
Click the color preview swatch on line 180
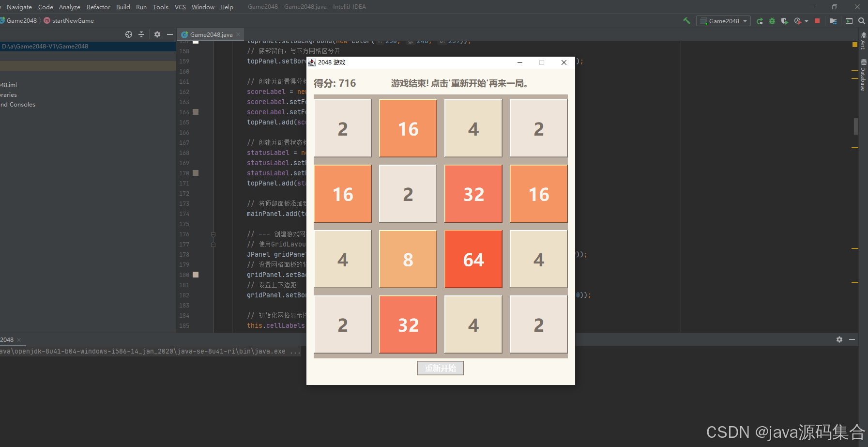coord(196,275)
